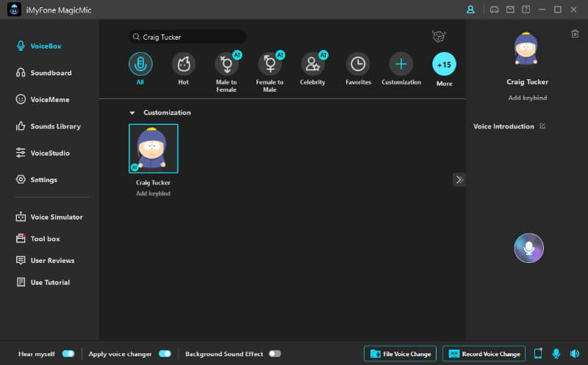Collapse the right panel with double chevron
The image size is (588, 365).
[459, 180]
